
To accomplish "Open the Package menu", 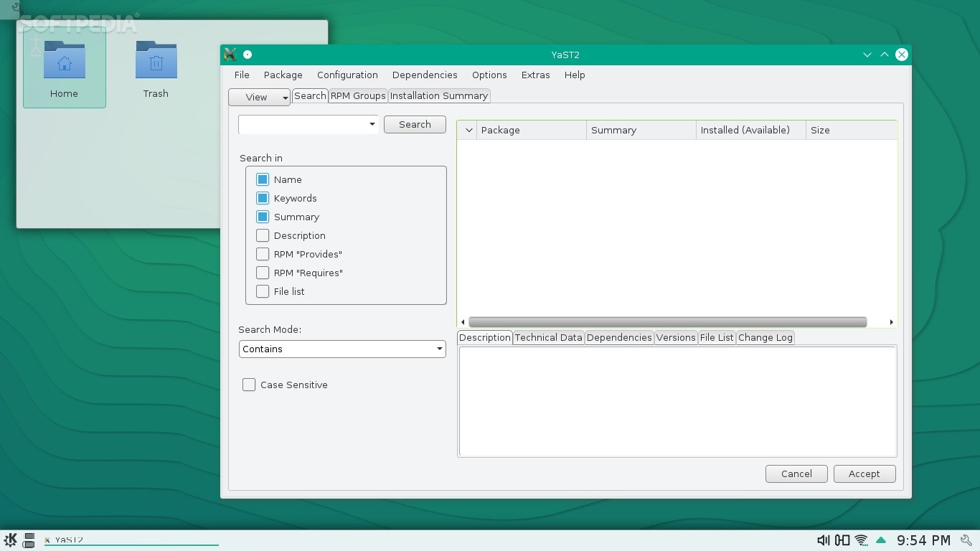I will tap(283, 75).
